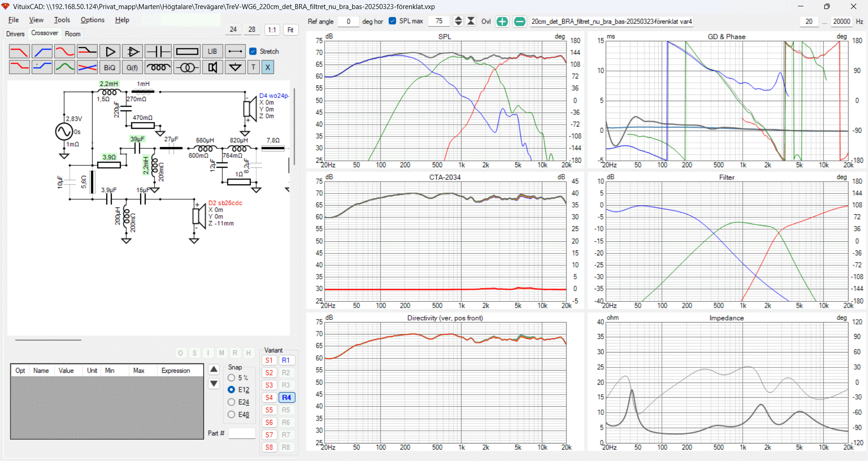This screenshot has width=868, height=461.
Task: Add an overlay with green plus button
Action: click(502, 21)
